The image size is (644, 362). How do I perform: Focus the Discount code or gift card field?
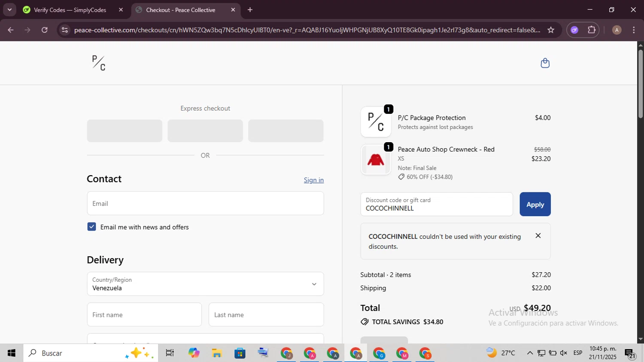click(x=437, y=204)
